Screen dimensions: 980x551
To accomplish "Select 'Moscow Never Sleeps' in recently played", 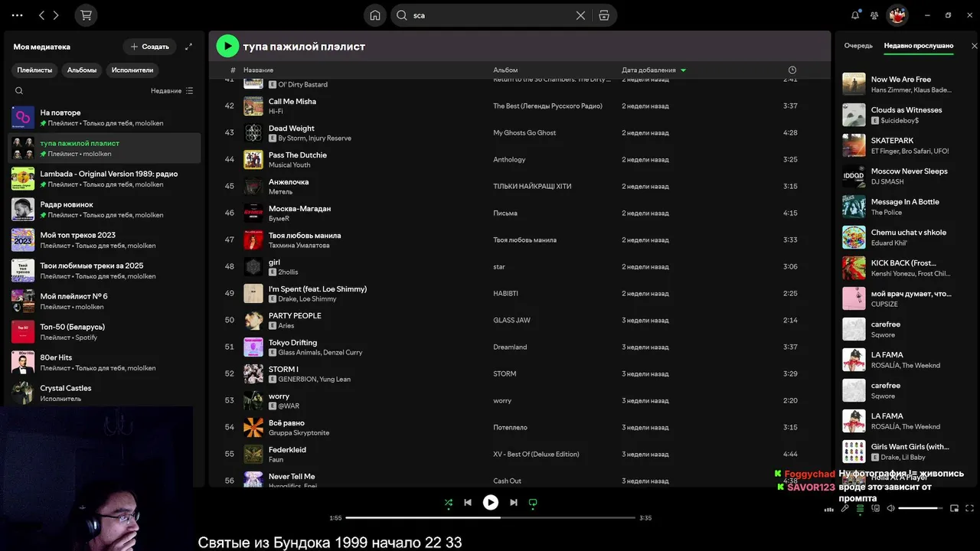I will pos(909,171).
